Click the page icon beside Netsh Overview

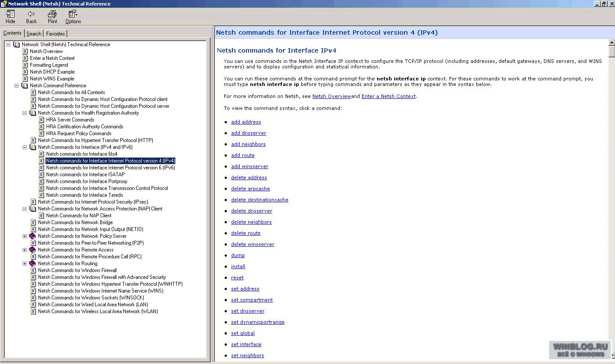[x=26, y=51]
